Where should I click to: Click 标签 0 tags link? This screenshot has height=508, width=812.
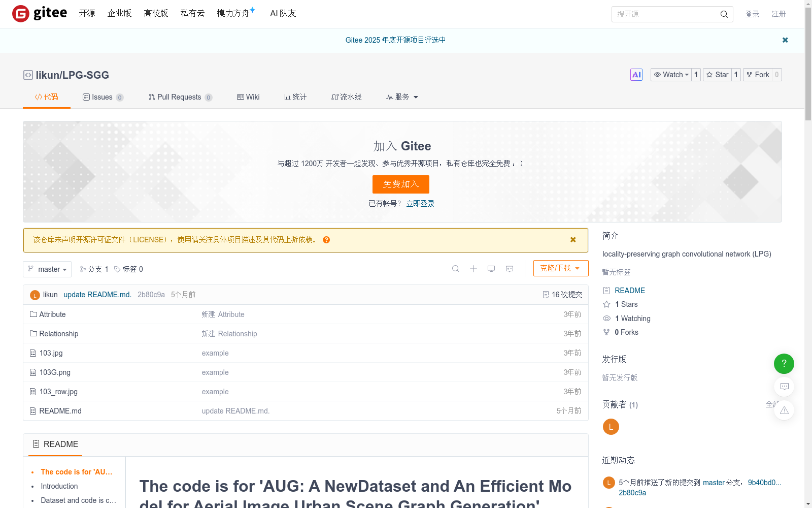point(129,269)
